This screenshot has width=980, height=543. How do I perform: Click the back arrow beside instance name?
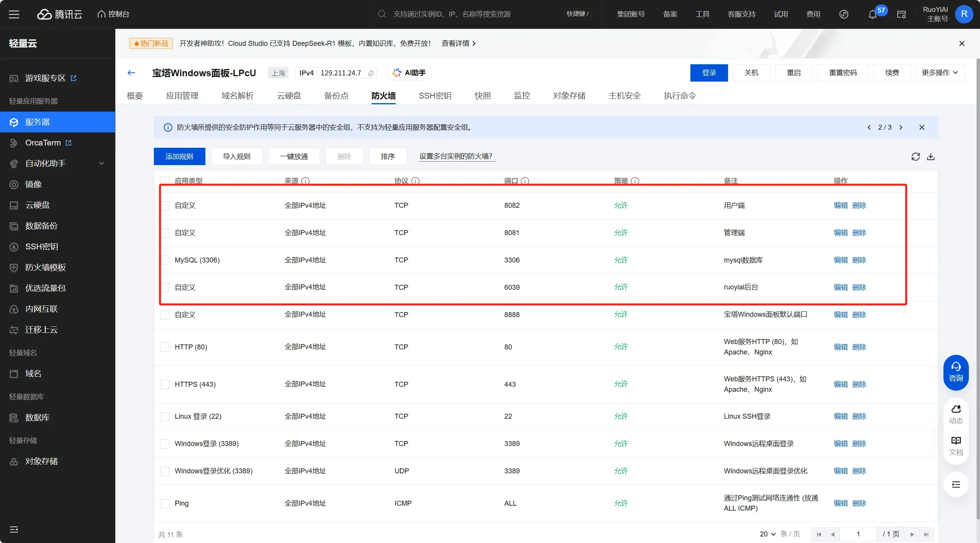point(131,73)
